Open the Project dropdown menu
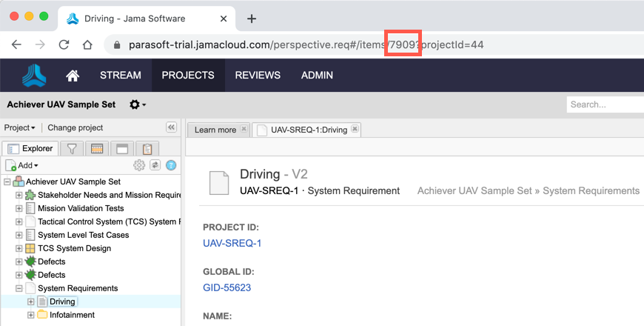The height and width of the screenshot is (326, 644). tap(19, 128)
